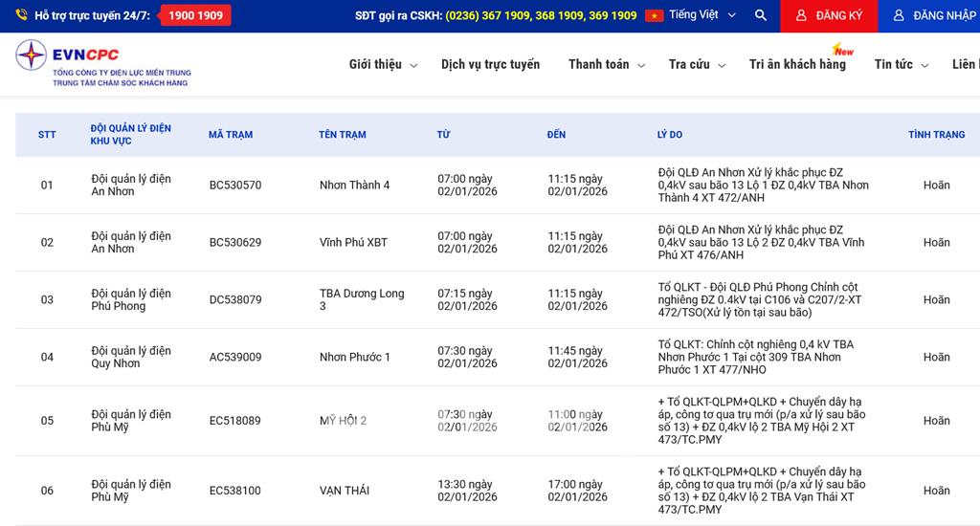The image size is (980, 526).
Task: Click the user icon in Đăng ký
Action: tap(801, 16)
